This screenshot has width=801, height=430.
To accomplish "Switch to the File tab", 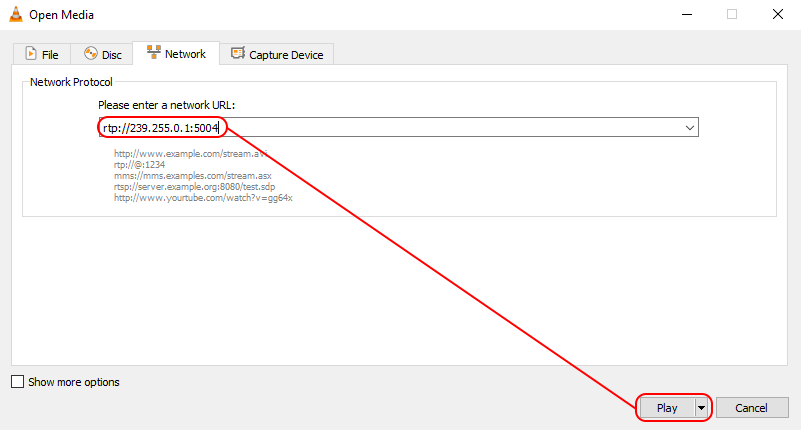I will 42,54.
